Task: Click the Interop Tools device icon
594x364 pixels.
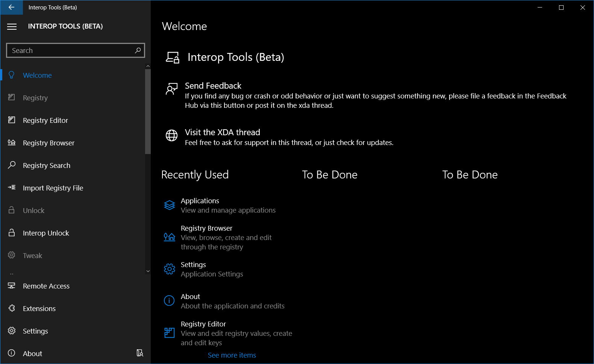Action: [173, 57]
